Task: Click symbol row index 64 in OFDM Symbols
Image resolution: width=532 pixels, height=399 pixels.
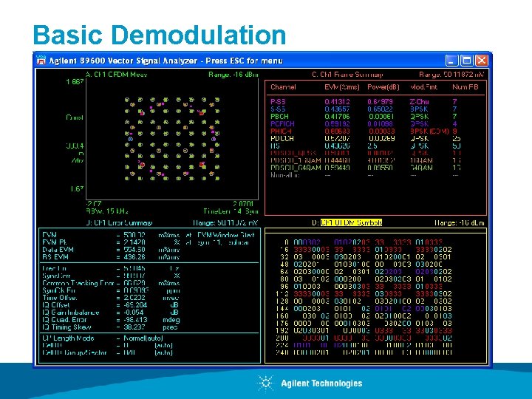Action: [284, 272]
